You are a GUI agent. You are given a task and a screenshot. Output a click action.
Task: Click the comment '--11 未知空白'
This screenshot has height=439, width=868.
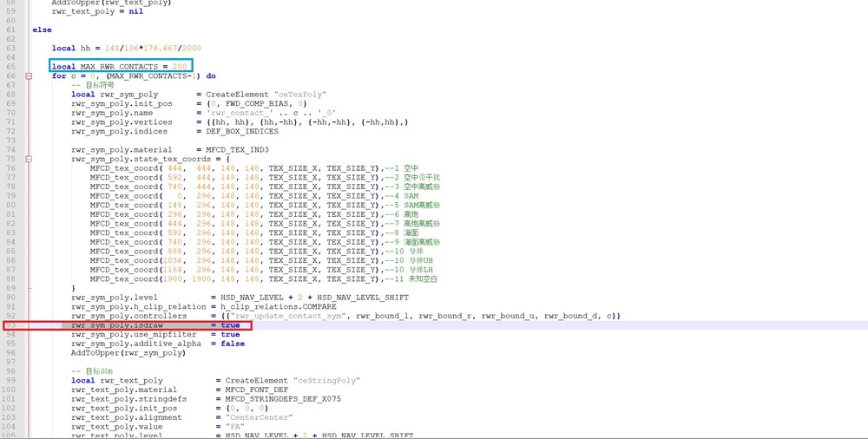[412, 279]
